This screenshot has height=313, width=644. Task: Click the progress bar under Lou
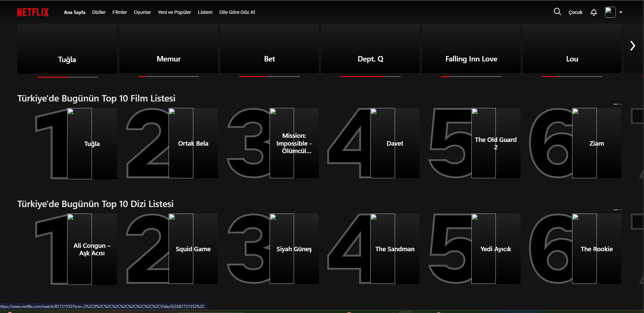[572, 77]
